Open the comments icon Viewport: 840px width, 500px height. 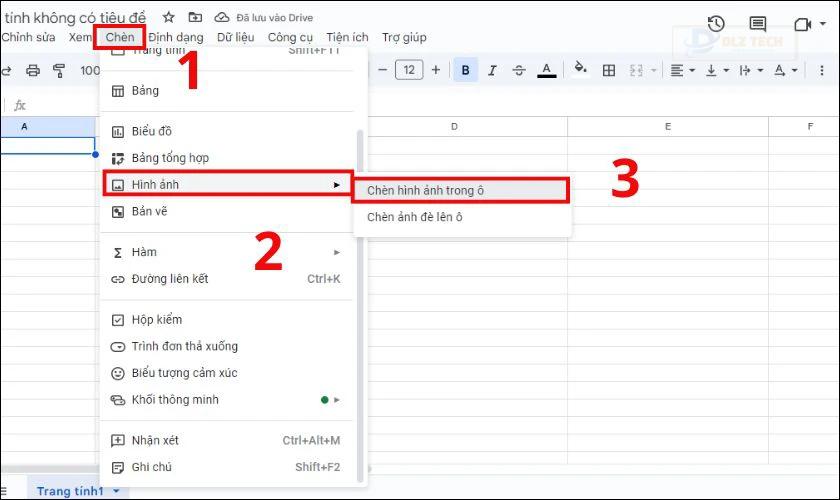coord(758,24)
